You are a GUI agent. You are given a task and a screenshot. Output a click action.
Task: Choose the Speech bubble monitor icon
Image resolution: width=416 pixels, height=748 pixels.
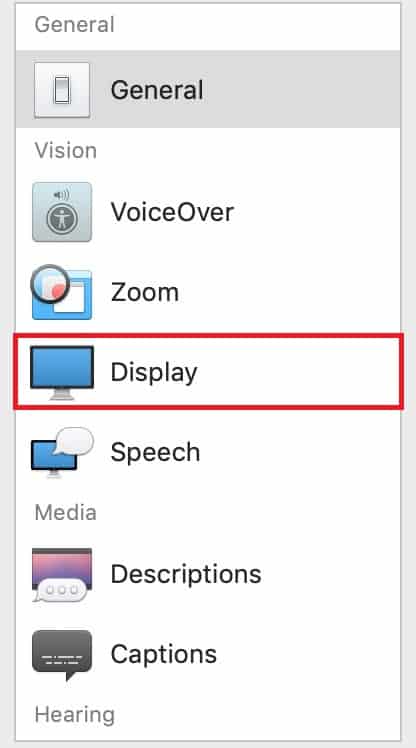tap(62, 452)
